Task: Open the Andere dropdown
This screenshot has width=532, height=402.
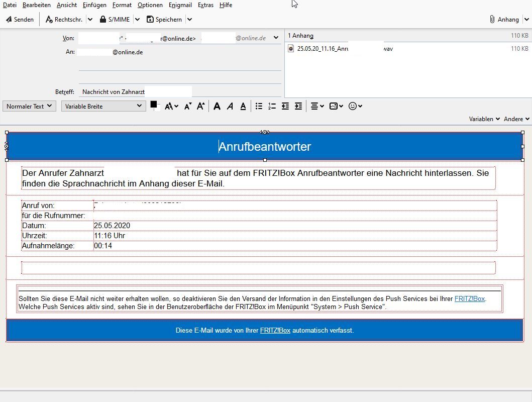Action: tap(516, 119)
